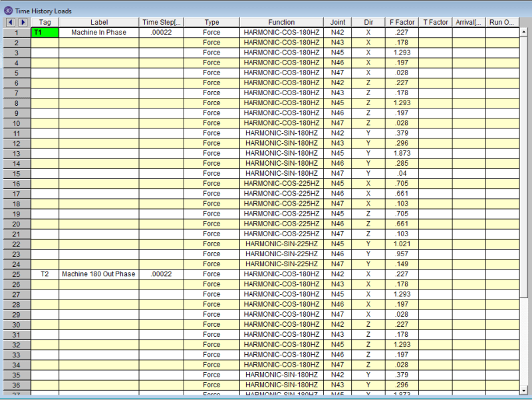The height and width of the screenshot is (400, 532).
Task: Click the Force type cell in row 18
Action: point(211,204)
